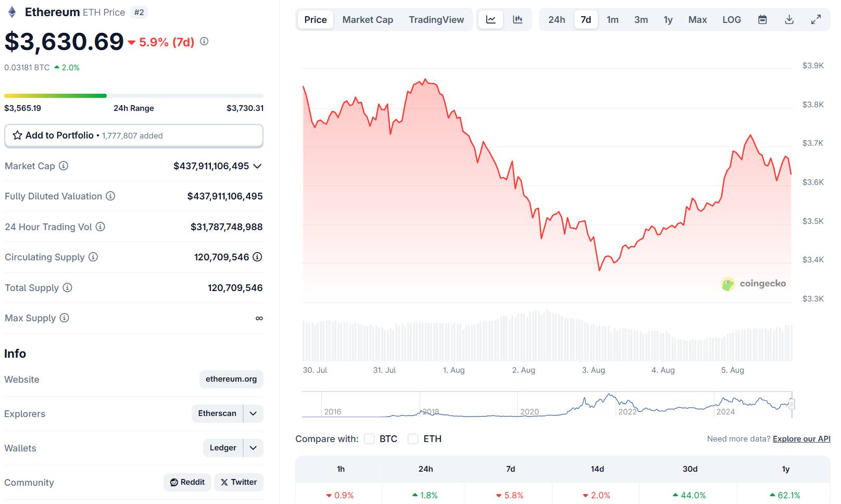Click the 1,777,807 added text

coord(132,136)
